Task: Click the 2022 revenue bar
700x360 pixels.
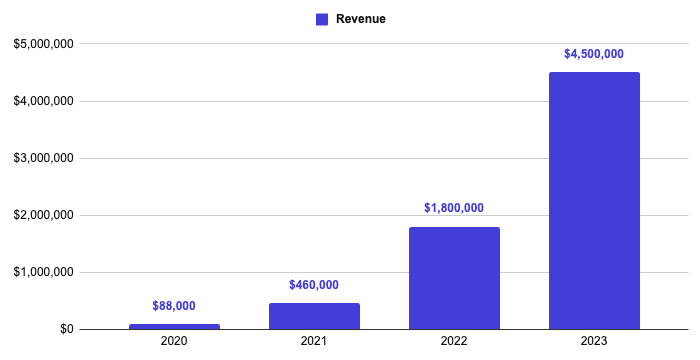Action: point(454,278)
